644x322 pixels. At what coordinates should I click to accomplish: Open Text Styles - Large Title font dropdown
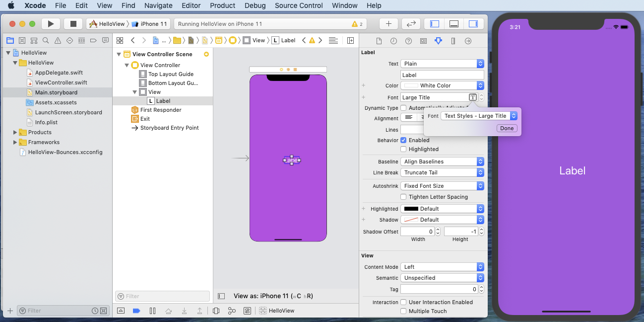click(479, 116)
